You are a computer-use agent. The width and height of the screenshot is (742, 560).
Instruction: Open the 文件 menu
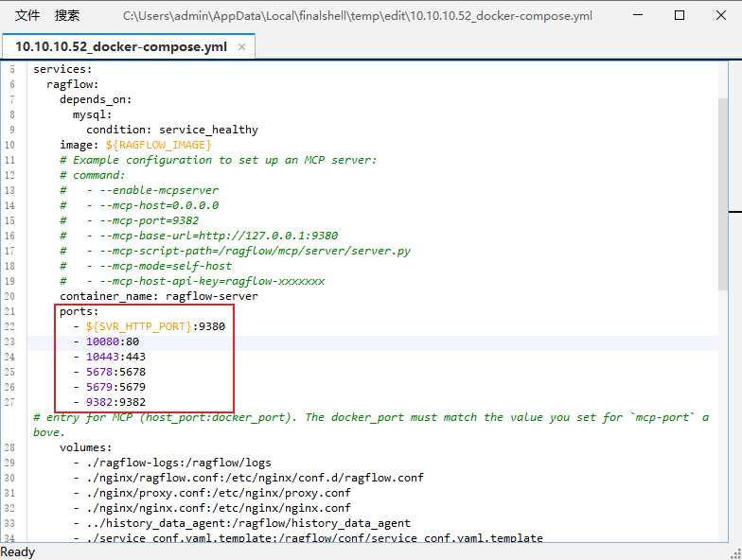point(26,15)
